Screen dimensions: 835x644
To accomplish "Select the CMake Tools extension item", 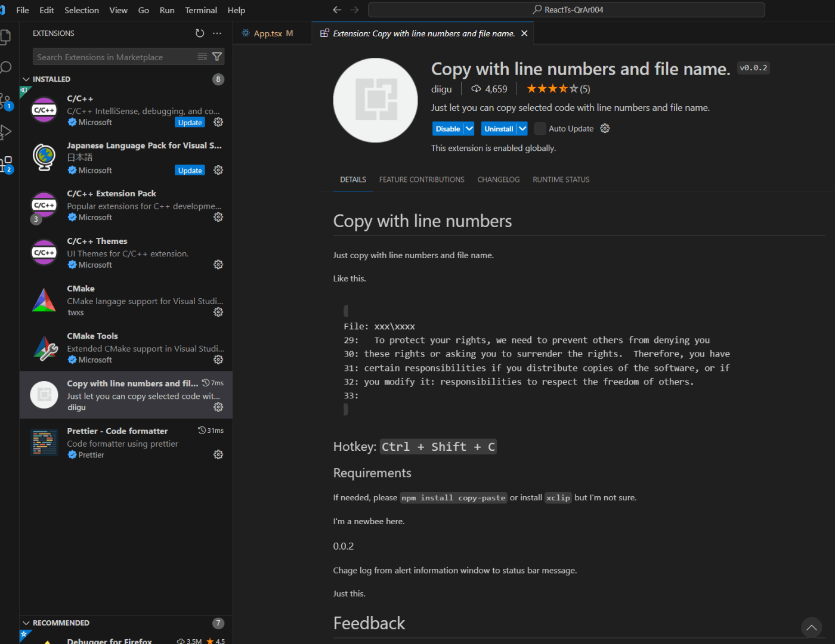I will [x=126, y=348].
